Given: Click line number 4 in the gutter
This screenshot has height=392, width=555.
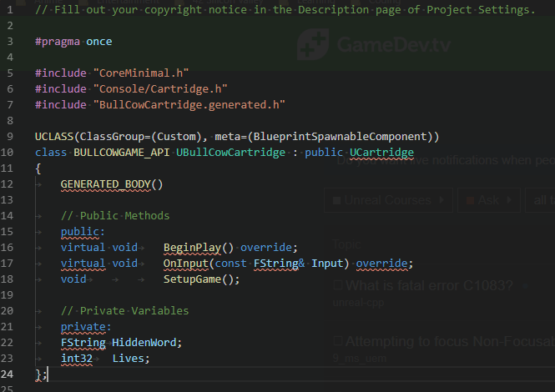Looking at the screenshot, I should click(x=10, y=58).
